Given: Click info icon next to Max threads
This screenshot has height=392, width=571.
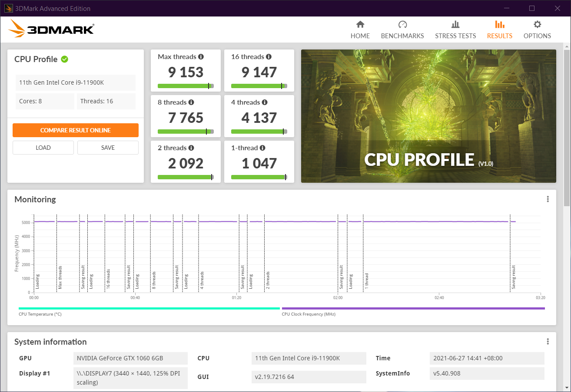Looking at the screenshot, I should click(x=201, y=57).
